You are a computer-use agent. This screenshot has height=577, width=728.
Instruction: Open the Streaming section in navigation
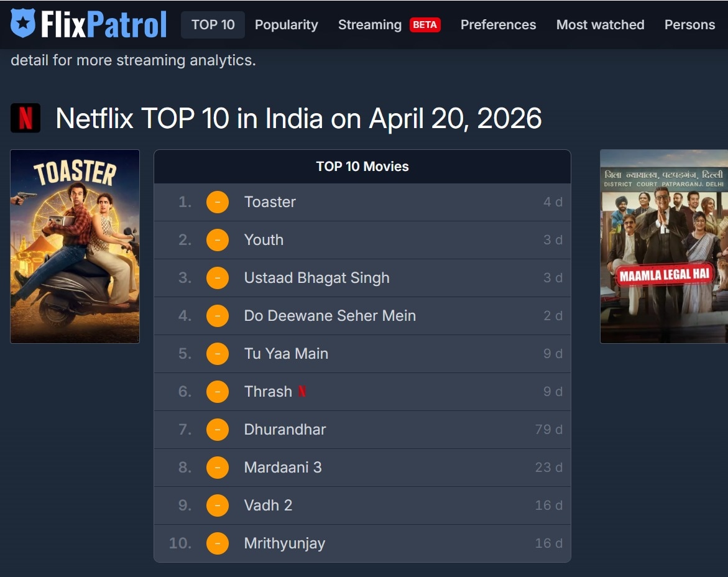pyautogui.click(x=369, y=25)
